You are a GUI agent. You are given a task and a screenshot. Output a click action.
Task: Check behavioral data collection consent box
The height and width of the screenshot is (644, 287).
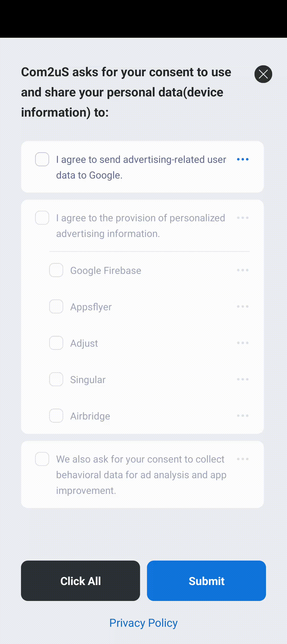(42, 459)
